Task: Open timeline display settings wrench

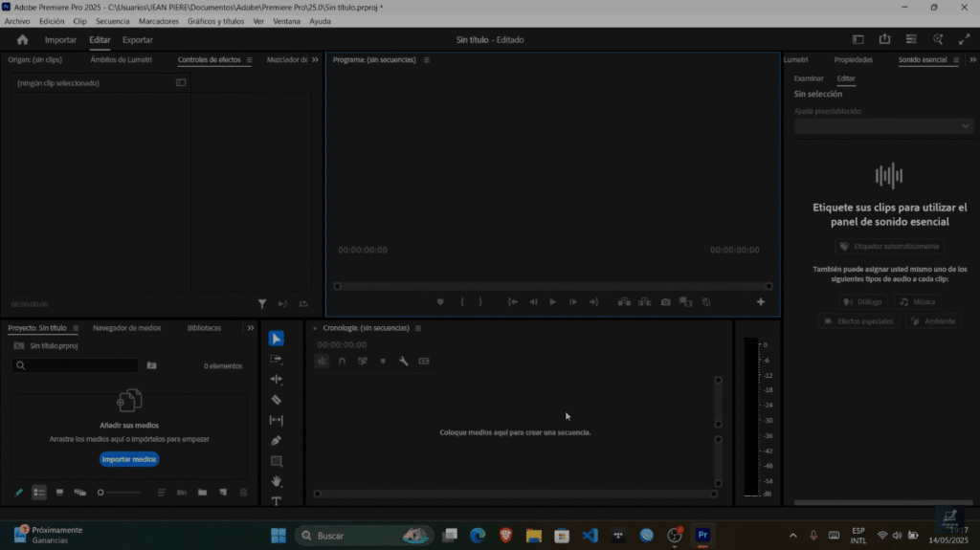Action: coord(404,361)
